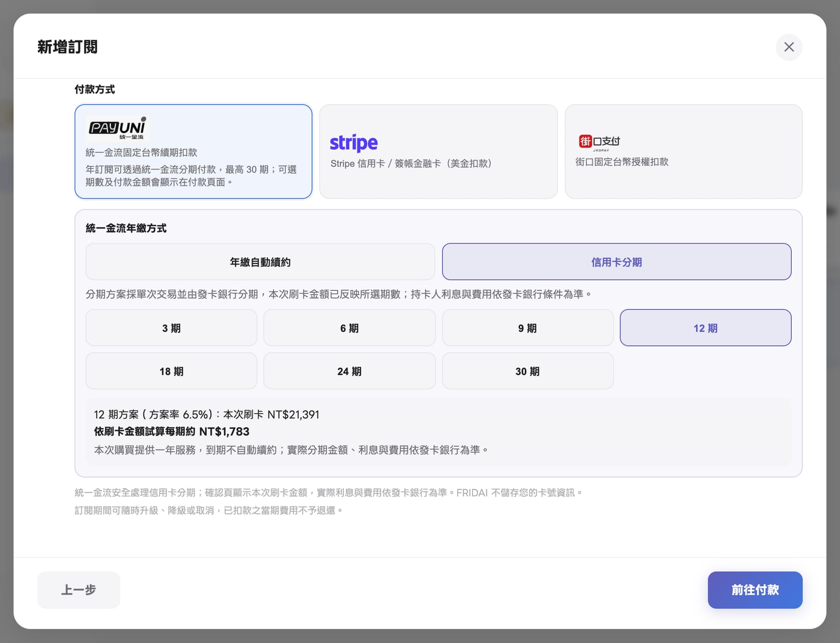
Task: Click the 統一金流年繳方式 heading
Action: (x=126, y=228)
